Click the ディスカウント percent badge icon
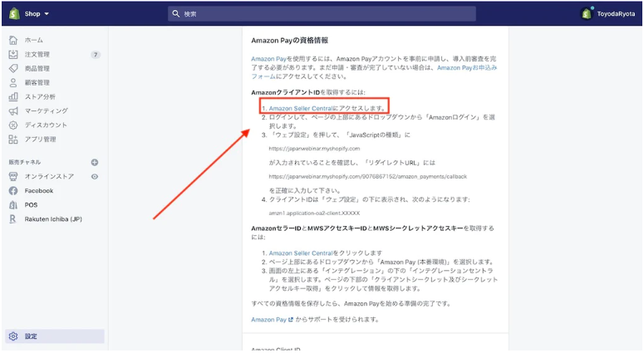The image size is (644, 353). [13, 125]
